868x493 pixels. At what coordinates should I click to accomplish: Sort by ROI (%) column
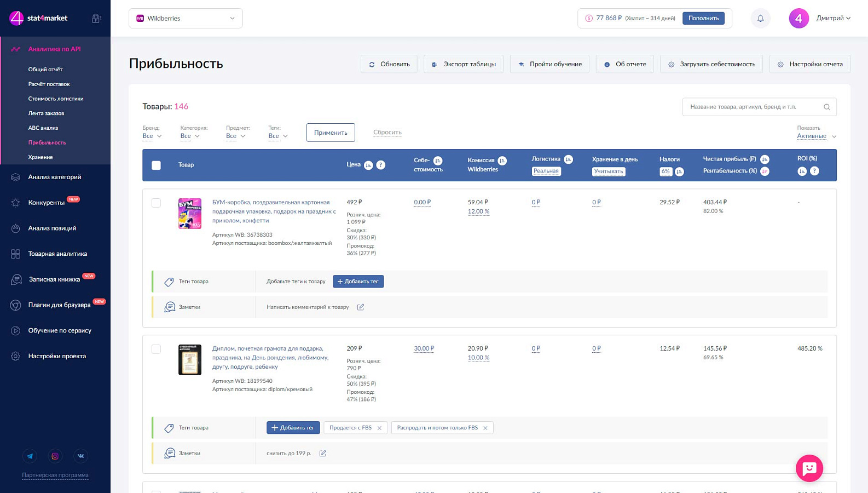point(802,171)
